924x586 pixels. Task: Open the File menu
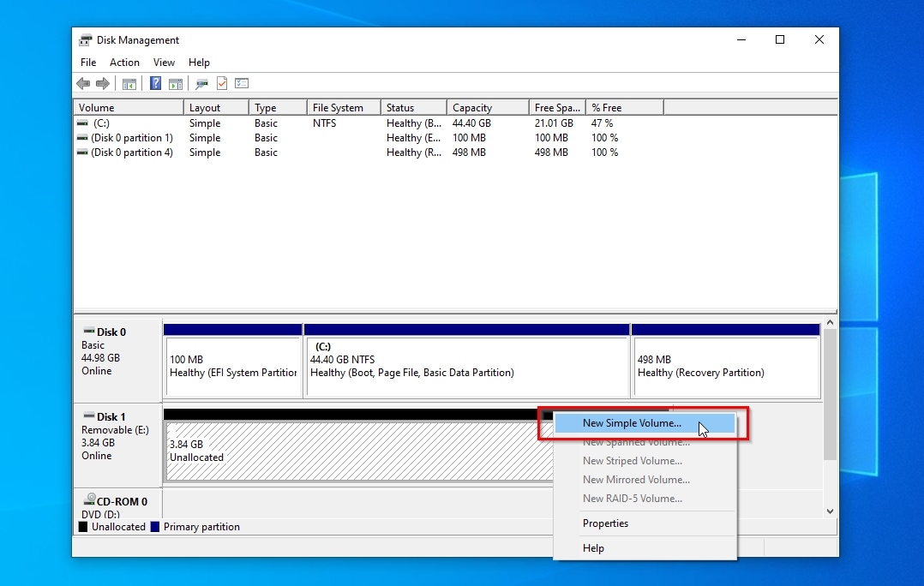click(88, 63)
